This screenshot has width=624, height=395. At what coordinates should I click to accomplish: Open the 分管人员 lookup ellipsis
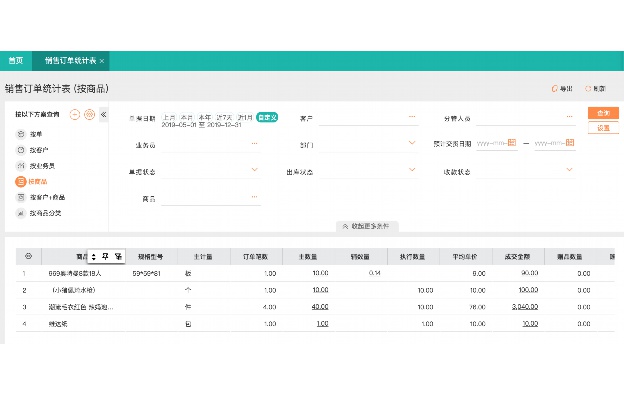[x=569, y=117]
